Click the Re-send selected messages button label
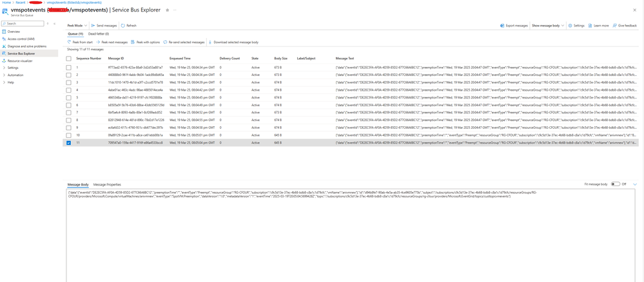The height and width of the screenshot is (282, 644). (186, 42)
